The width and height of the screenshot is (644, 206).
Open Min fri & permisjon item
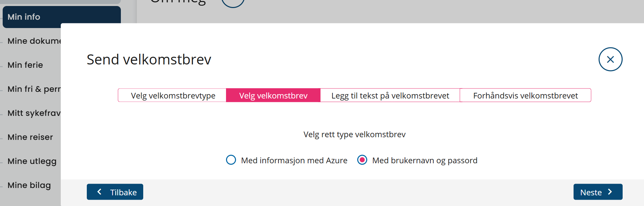(33, 89)
